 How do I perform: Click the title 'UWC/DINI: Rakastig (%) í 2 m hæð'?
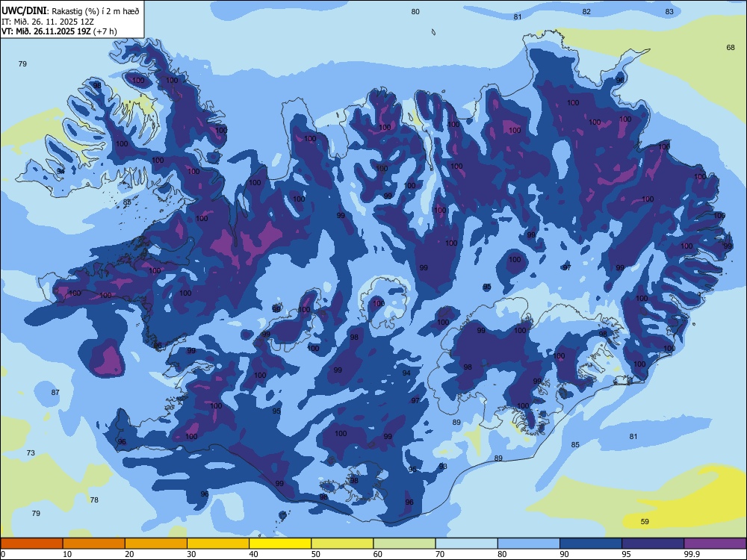70,10
